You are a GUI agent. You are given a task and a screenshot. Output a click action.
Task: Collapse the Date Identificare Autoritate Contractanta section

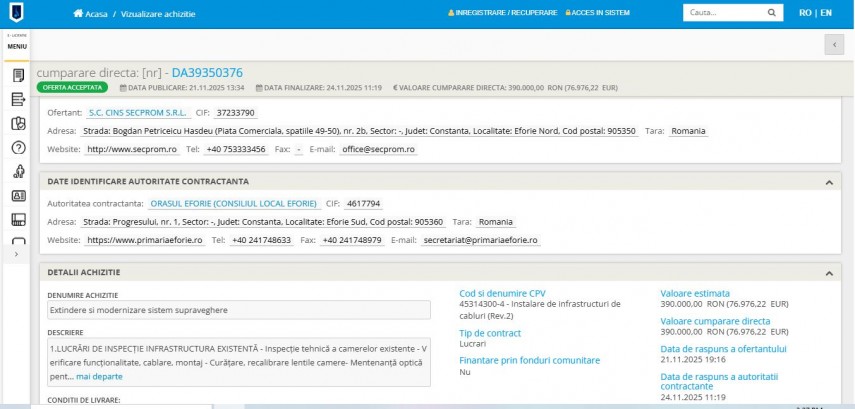click(x=827, y=182)
